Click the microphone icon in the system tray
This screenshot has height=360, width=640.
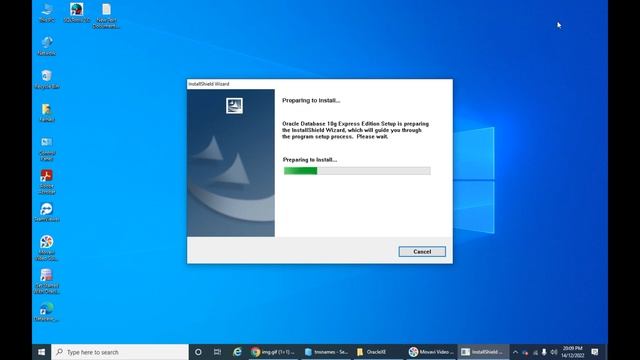pyautogui.click(x=544, y=352)
